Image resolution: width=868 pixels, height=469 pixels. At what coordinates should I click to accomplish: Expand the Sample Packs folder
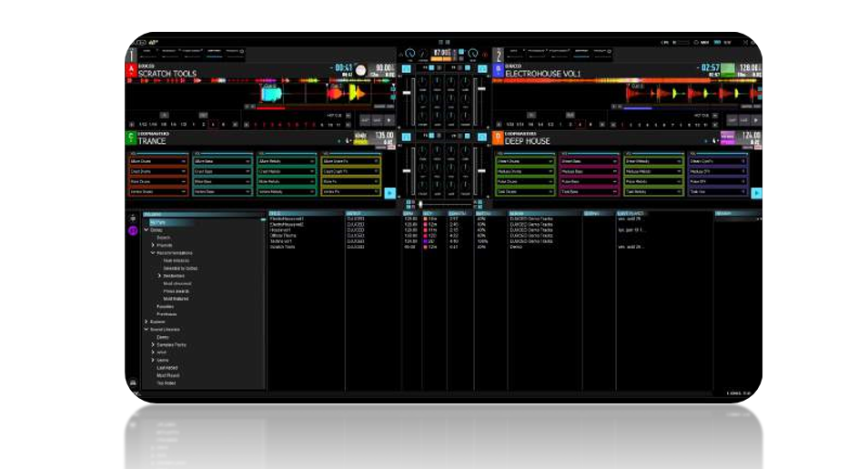pos(153,345)
